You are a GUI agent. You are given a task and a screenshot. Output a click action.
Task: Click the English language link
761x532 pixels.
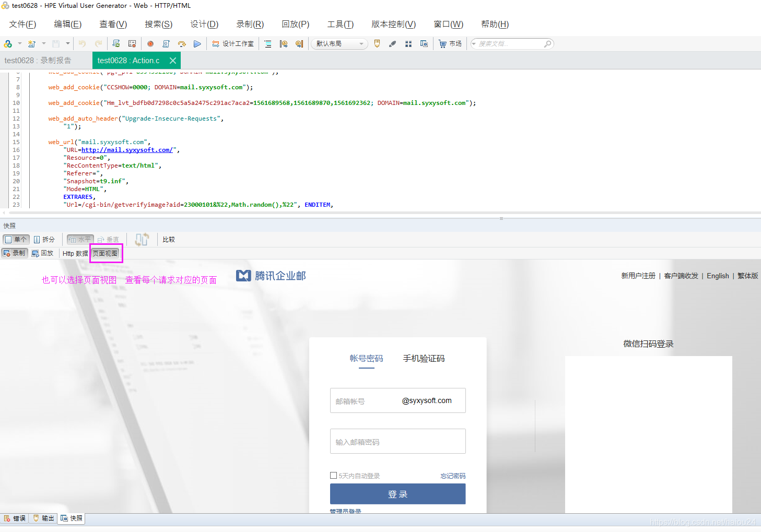point(718,276)
